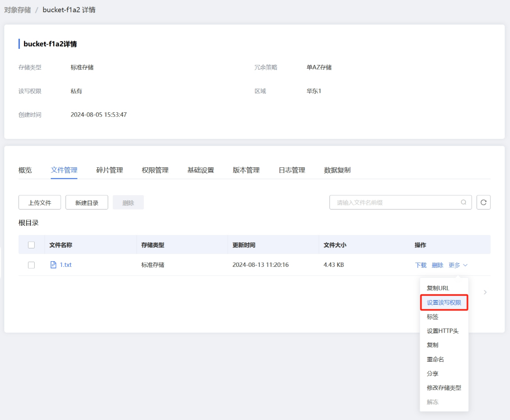Click the 下载 link for 1.txt
This screenshot has height=420, width=510.
pos(420,265)
